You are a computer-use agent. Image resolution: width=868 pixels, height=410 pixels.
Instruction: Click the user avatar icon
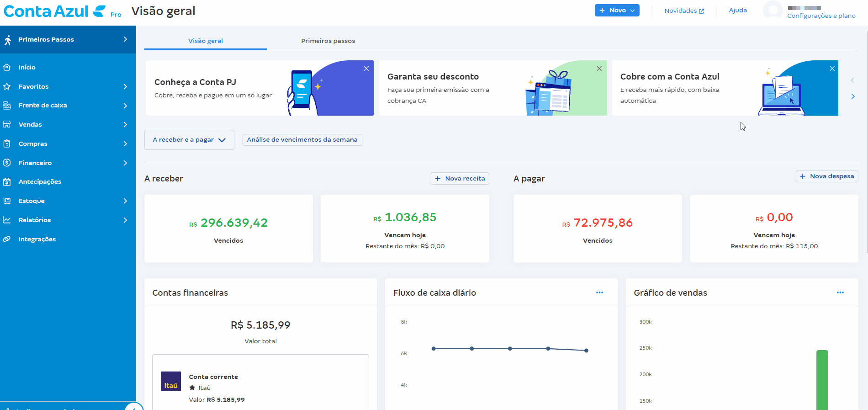pos(773,10)
